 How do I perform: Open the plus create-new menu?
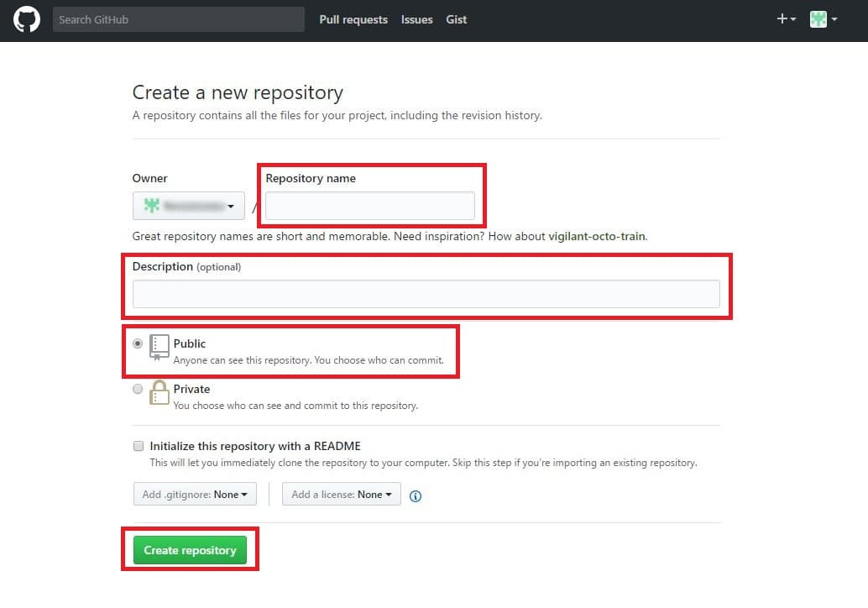coord(786,19)
